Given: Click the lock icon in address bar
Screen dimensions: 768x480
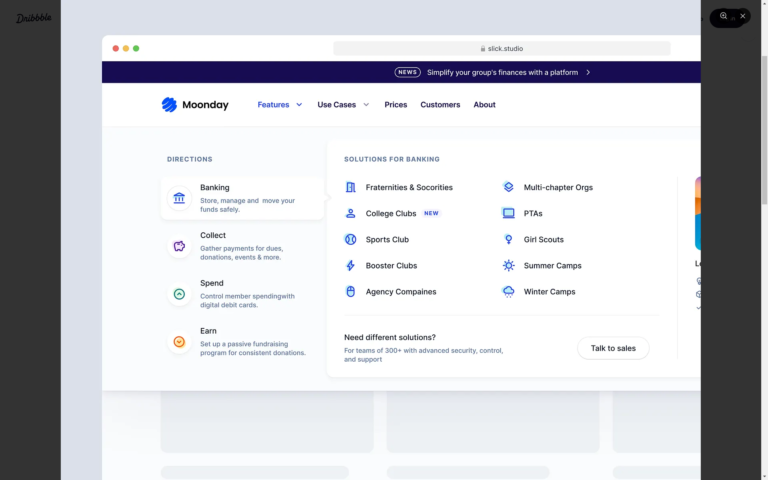Looking at the screenshot, I should pos(483,48).
